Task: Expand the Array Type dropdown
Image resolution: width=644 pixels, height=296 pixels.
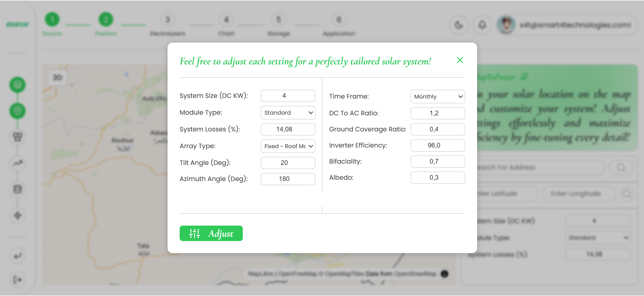Action: [288, 146]
